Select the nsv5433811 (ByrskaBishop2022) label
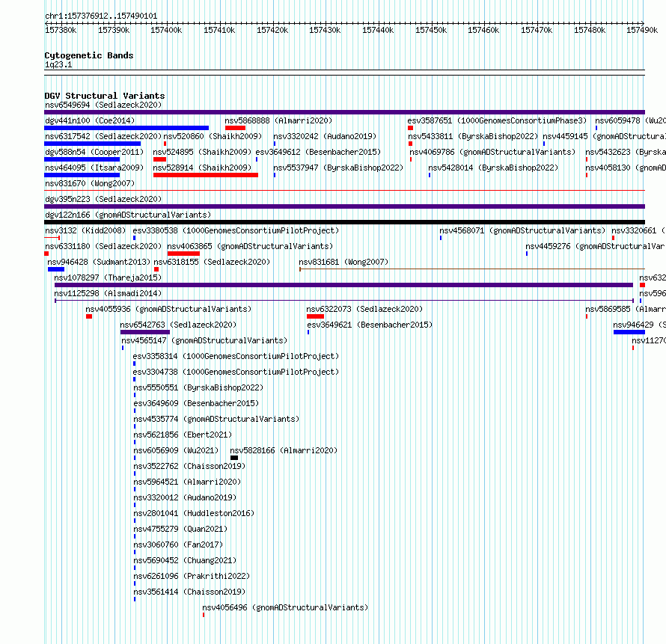The image size is (666, 644). [473, 136]
